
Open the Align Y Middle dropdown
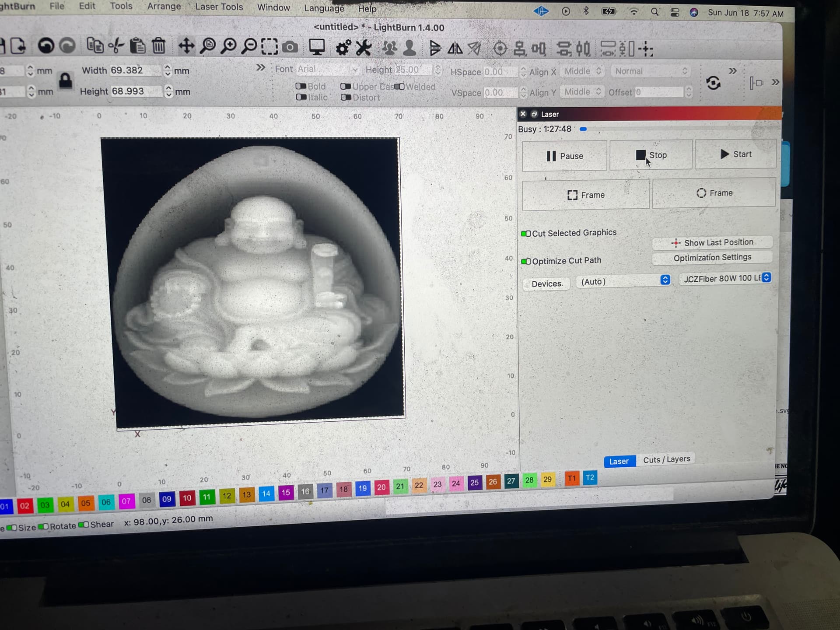point(582,92)
